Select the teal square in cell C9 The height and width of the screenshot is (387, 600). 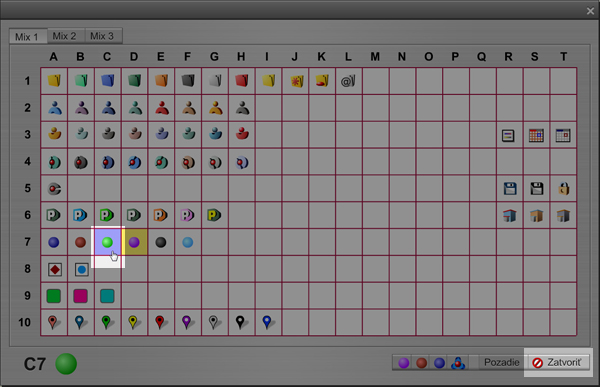tap(107, 296)
